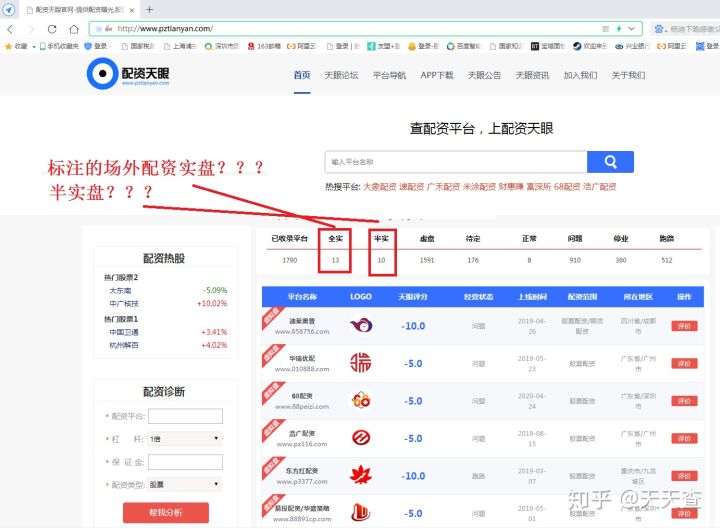Click the 配资天眼 site logo
Image resolution: width=720 pixels, height=529 pixels.
point(128,73)
